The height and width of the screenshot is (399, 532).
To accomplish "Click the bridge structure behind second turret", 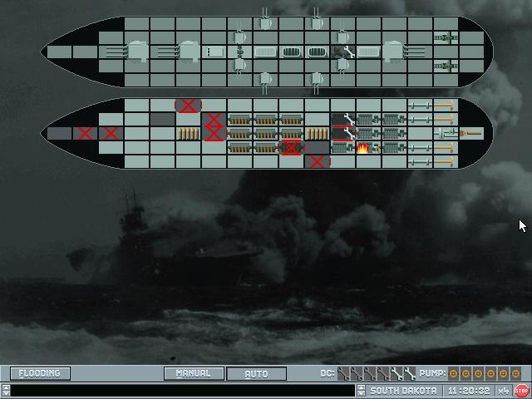I will tap(214, 52).
